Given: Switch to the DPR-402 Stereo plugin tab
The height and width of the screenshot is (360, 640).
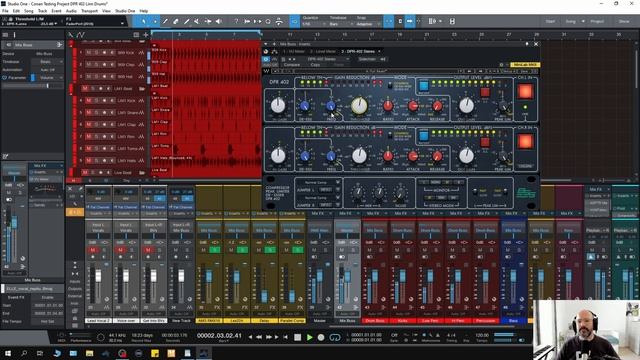Looking at the screenshot, I should click(x=358, y=51).
